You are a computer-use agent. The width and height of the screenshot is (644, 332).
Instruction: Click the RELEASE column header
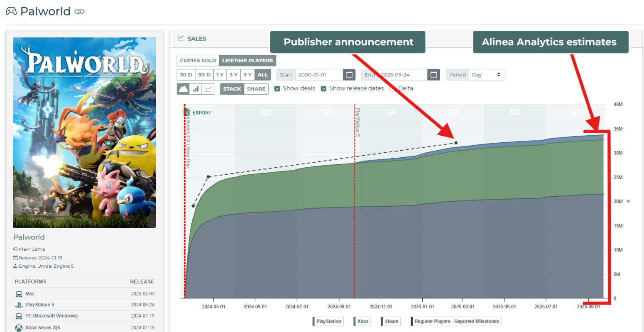click(x=142, y=282)
